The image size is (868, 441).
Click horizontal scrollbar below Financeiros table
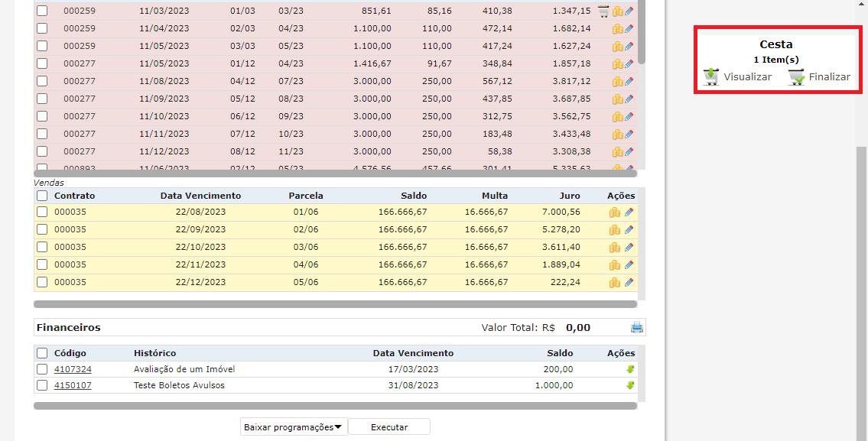pyautogui.click(x=336, y=406)
